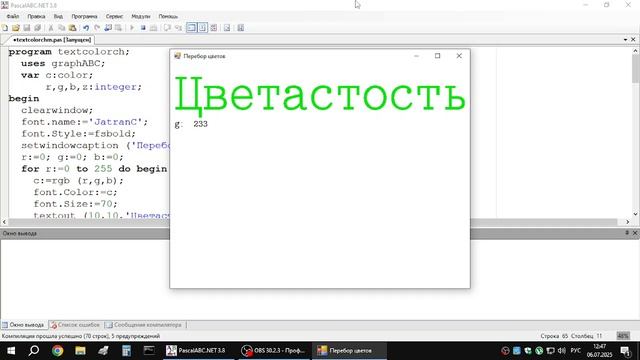Click the 'font.Size:=70;' code line
This screenshot has width=640, height=360.
click(x=76, y=204)
